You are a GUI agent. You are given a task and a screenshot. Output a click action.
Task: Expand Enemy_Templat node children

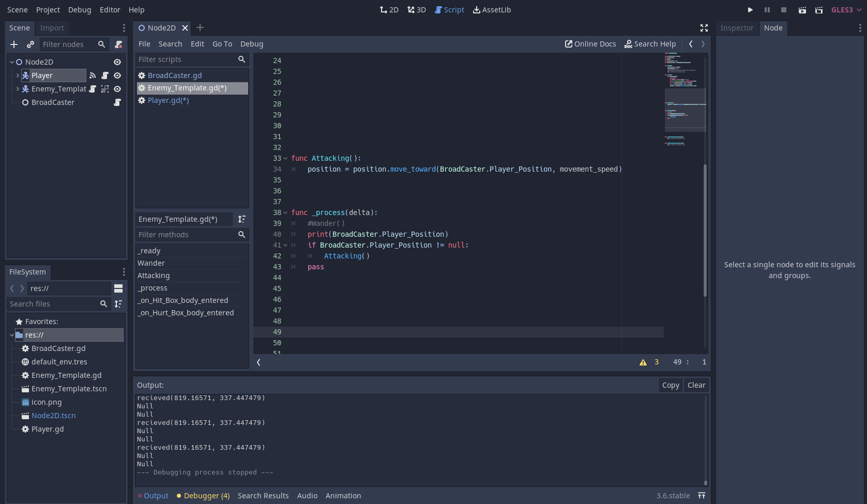18,89
